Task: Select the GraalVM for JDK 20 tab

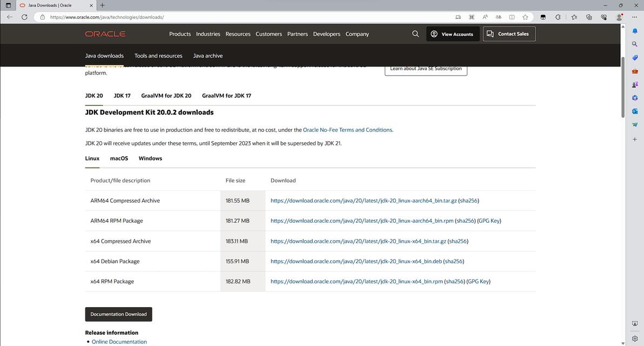Action: tap(166, 96)
